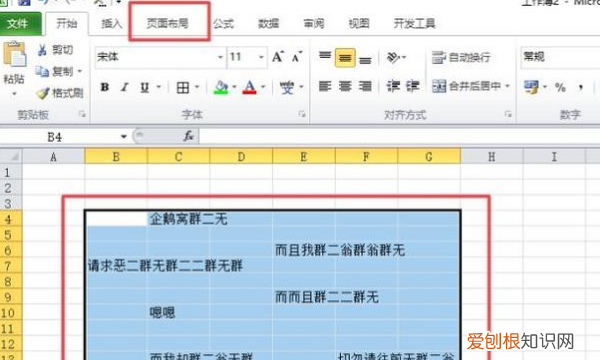Open the 文件 File tab
Screen dimensions: 600x360
point(20,24)
